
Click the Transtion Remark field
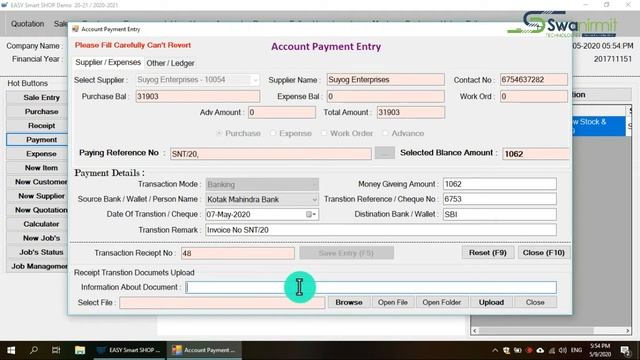381,230
